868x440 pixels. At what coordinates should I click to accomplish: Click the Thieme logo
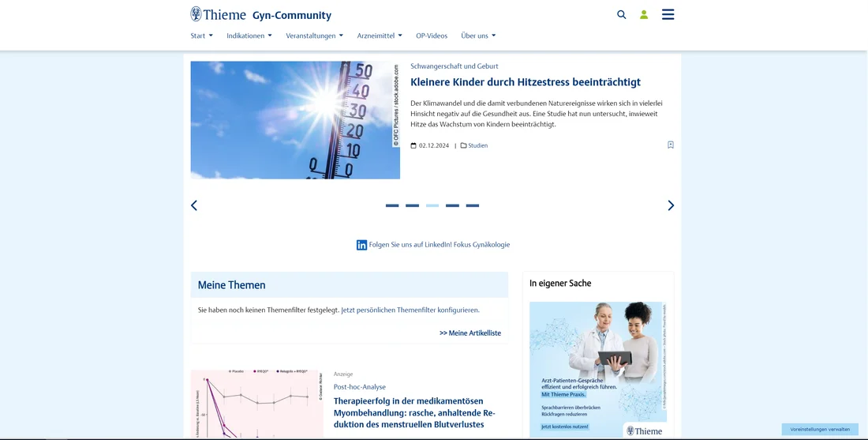pyautogui.click(x=218, y=14)
